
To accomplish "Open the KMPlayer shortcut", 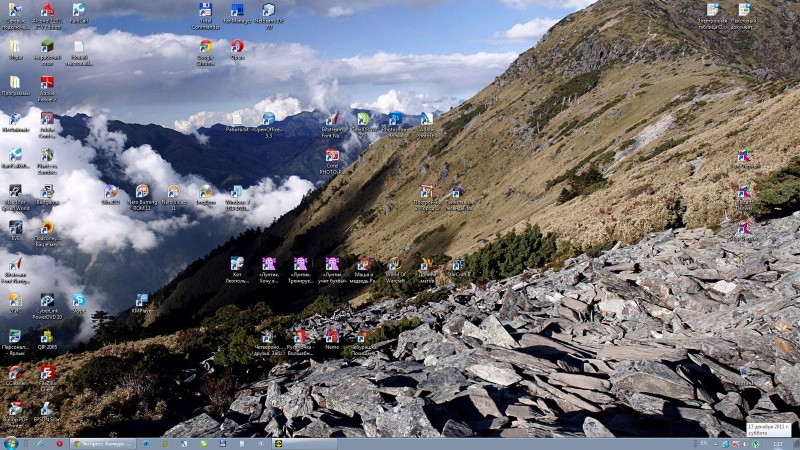I will 142,300.
